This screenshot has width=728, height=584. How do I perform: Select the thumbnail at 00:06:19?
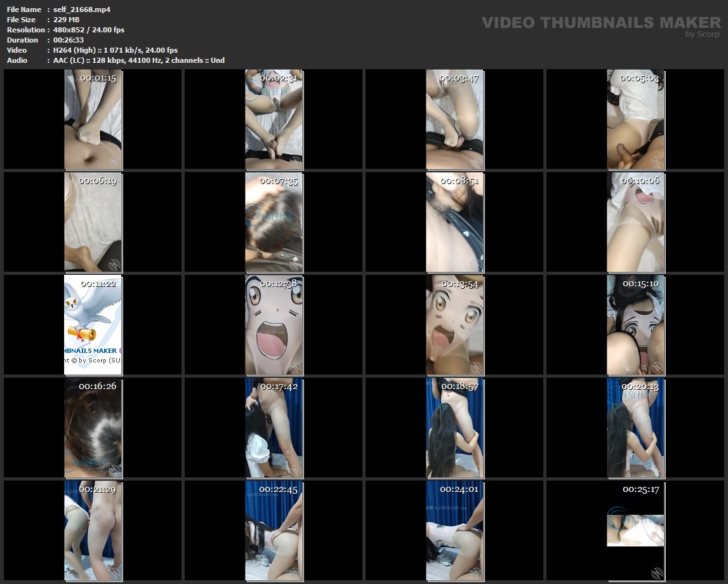[93, 222]
